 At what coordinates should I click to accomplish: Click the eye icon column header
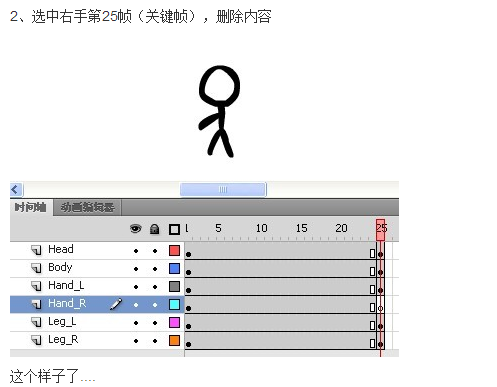click(136, 229)
